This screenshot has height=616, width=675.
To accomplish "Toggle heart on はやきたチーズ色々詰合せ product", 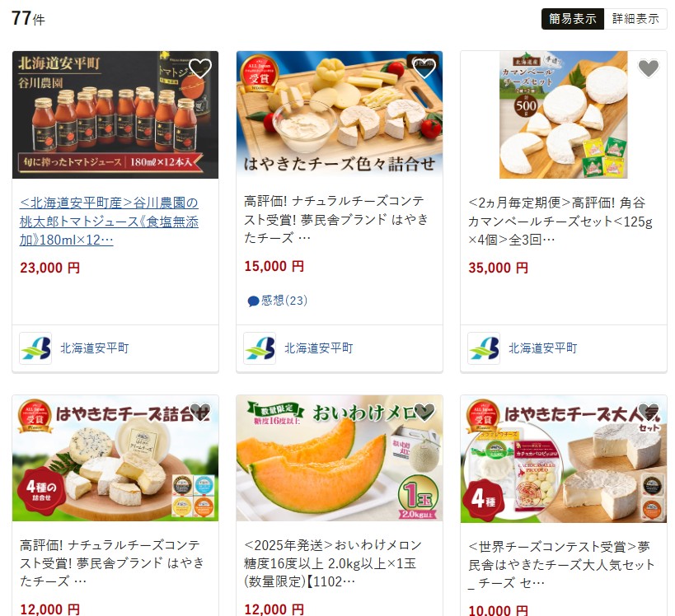I will (424, 68).
